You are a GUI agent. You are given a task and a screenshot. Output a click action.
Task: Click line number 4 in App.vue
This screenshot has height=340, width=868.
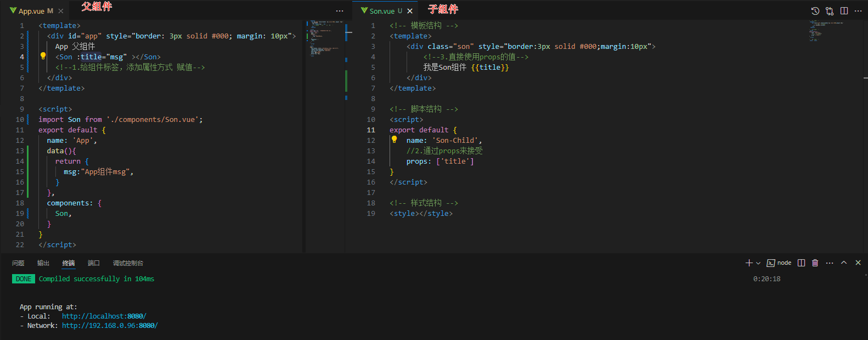[22, 57]
